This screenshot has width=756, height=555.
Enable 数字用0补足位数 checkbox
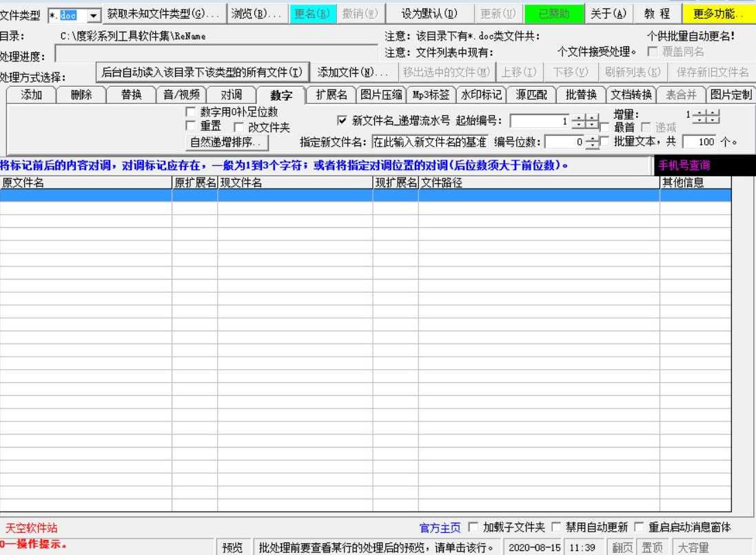(191, 112)
